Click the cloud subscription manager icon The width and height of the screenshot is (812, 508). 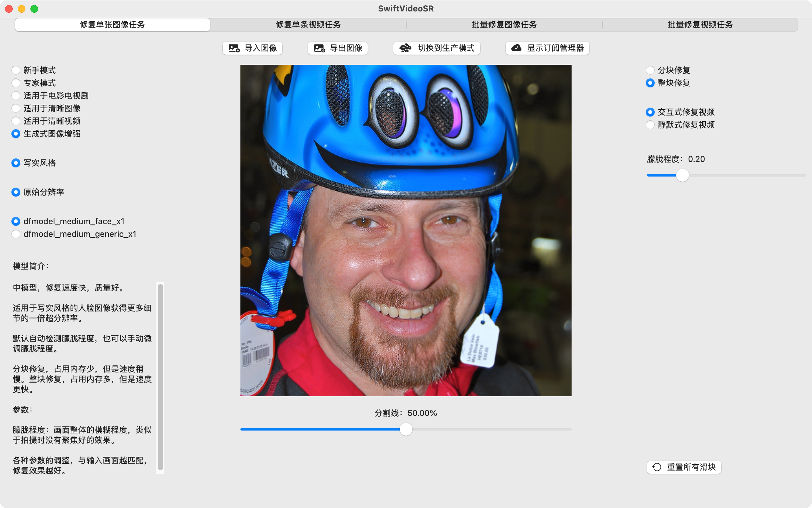tap(516, 48)
